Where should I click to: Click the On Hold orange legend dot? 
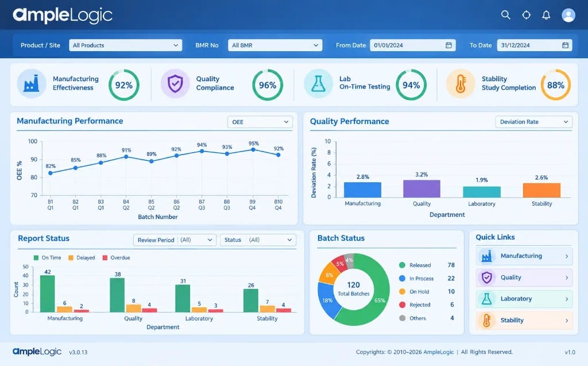402,291
